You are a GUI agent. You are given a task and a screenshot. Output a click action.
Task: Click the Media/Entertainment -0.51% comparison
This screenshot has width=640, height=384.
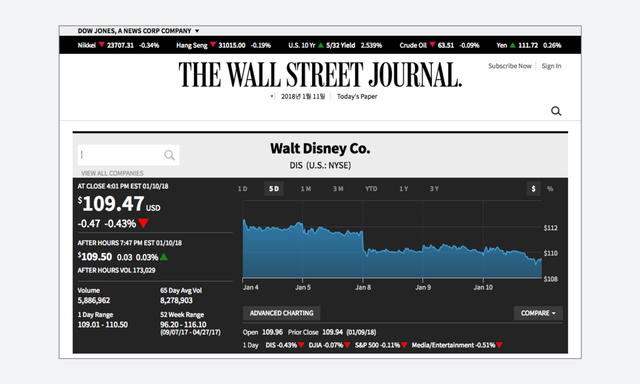click(x=457, y=345)
